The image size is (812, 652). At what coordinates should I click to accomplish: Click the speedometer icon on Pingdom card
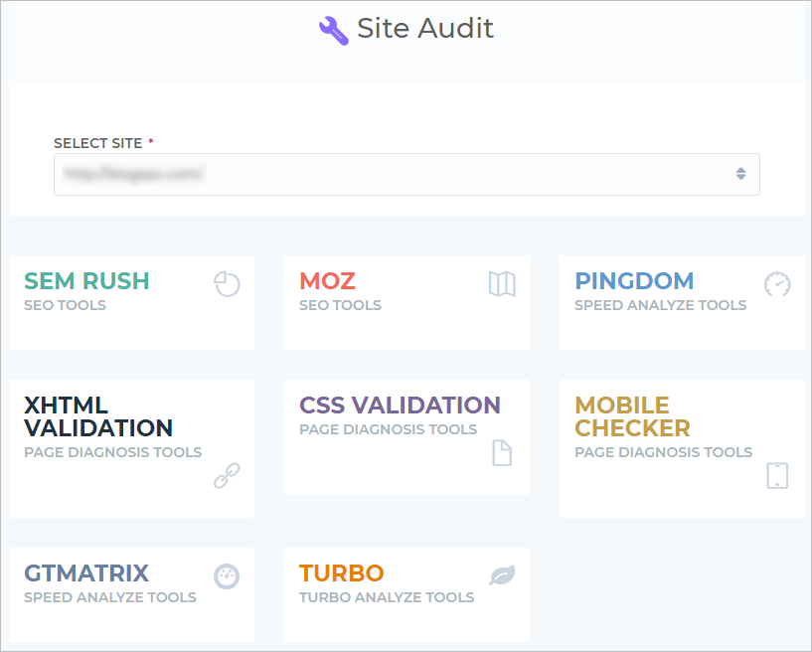click(777, 284)
